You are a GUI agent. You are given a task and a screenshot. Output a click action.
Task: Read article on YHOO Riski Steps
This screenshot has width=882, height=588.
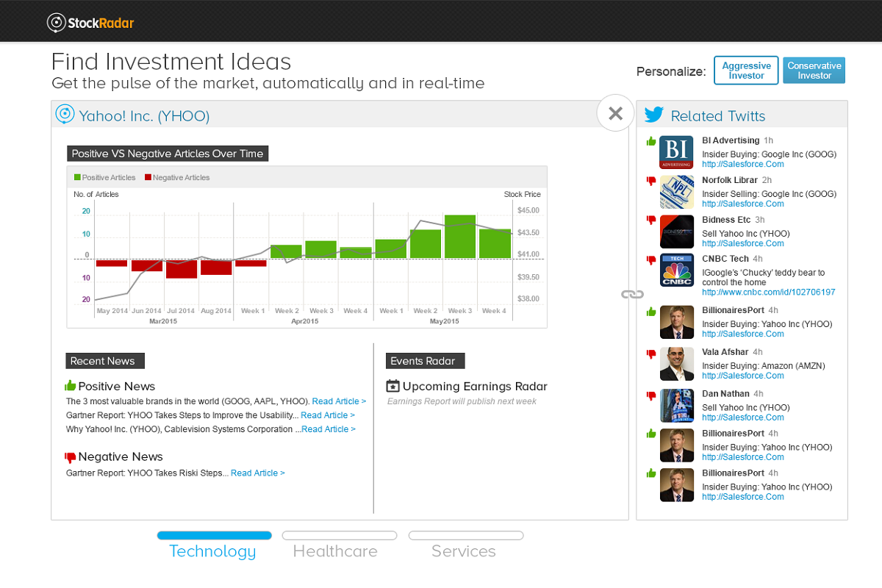point(258,473)
